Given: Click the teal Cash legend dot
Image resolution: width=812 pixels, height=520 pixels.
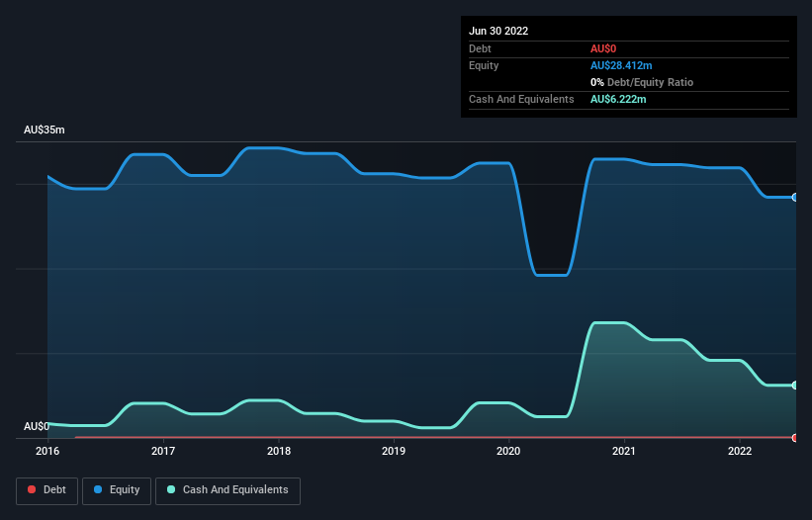Looking at the screenshot, I should coord(171,489).
